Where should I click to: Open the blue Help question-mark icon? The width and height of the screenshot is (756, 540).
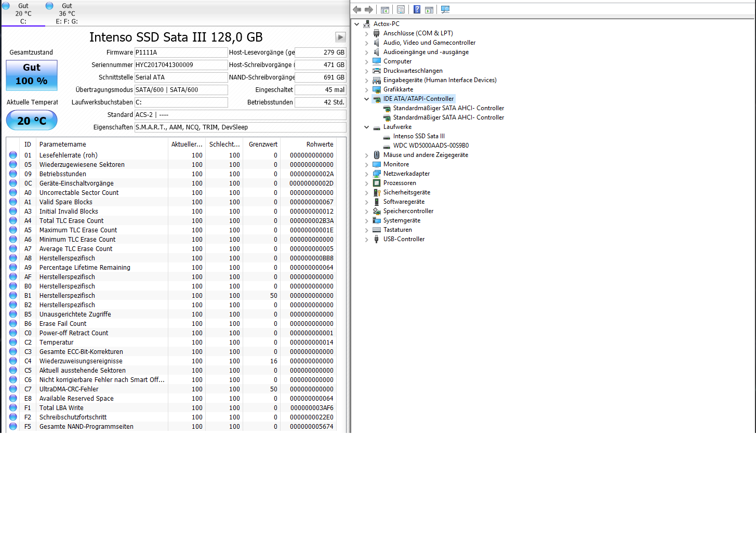click(x=417, y=9)
